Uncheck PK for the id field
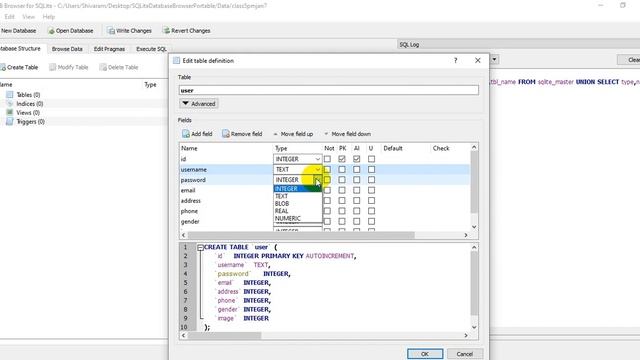Image resolution: width=640 pixels, height=360 pixels. [342, 159]
